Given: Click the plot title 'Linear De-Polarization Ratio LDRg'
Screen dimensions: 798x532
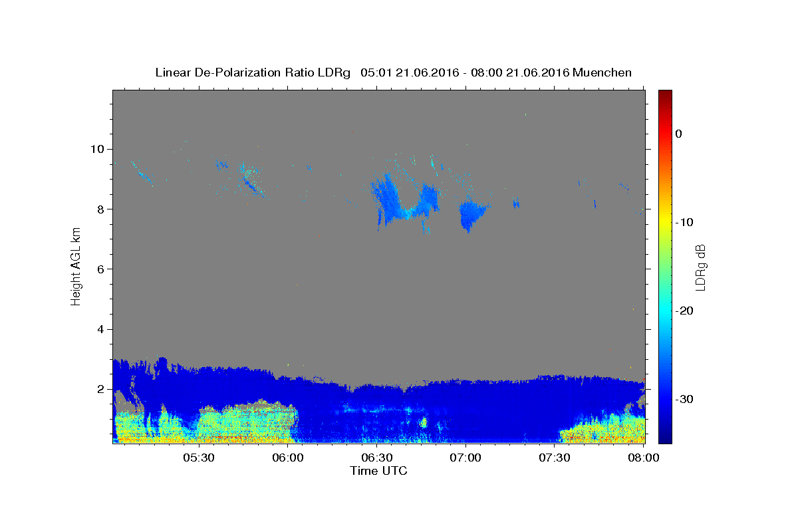Looking at the screenshot, I should pyautogui.click(x=253, y=72).
